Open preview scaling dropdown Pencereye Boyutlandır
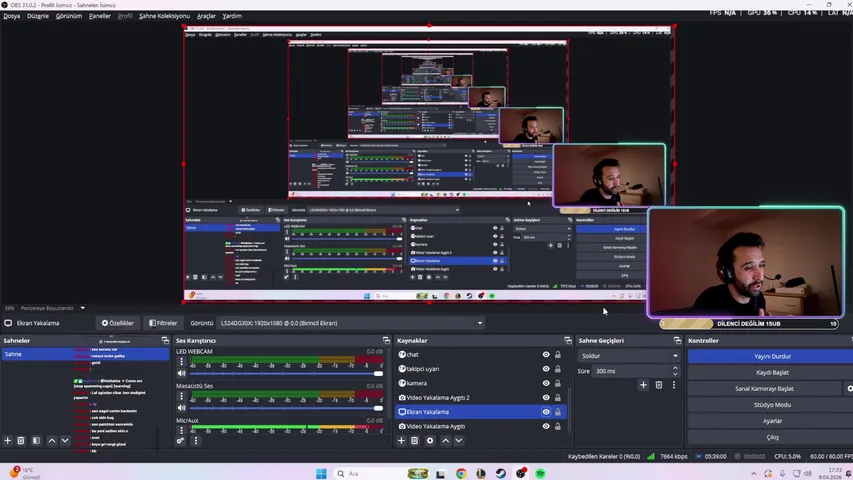Screen dimensions: 853x480 [52, 308]
